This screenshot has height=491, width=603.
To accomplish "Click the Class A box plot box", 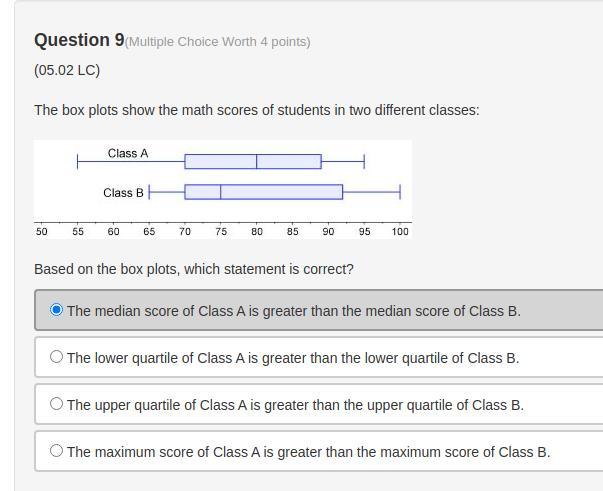I will [253, 161].
